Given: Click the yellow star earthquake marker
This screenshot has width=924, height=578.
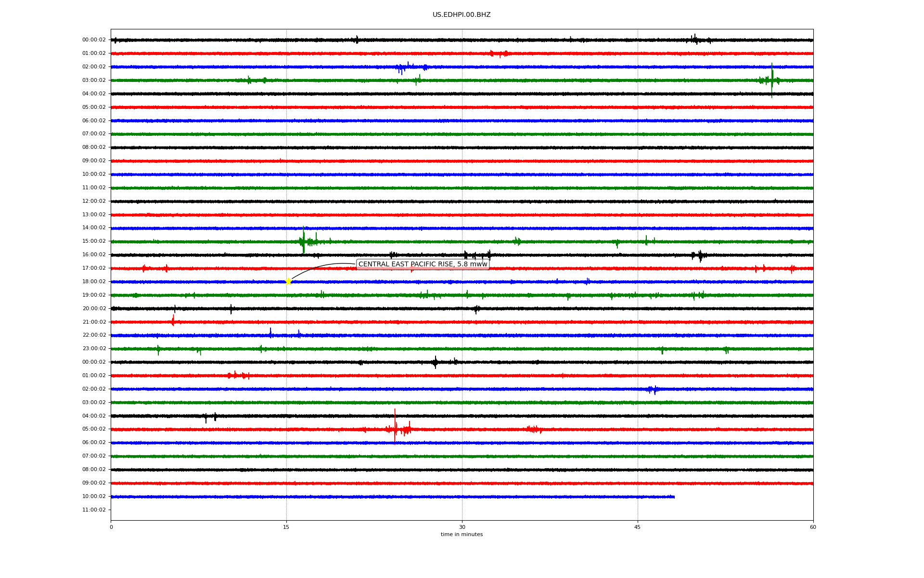Looking at the screenshot, I should [x=288, y=281].
